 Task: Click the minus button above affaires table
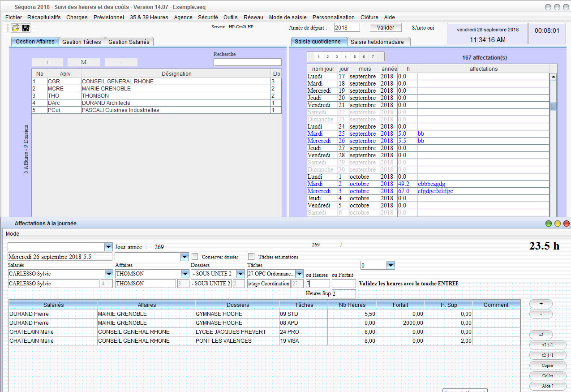121,62
